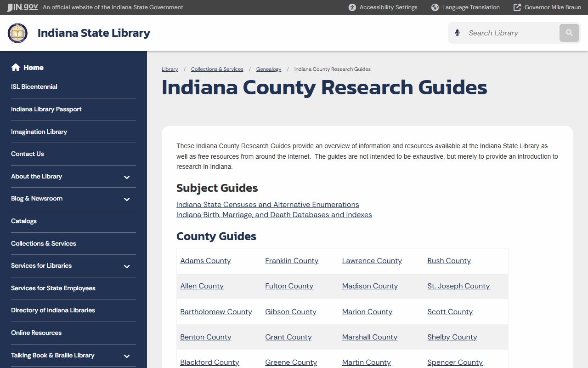Open the Fulton County guide
The width and height of the screenshot is (588, 368).
coord(289,286)
